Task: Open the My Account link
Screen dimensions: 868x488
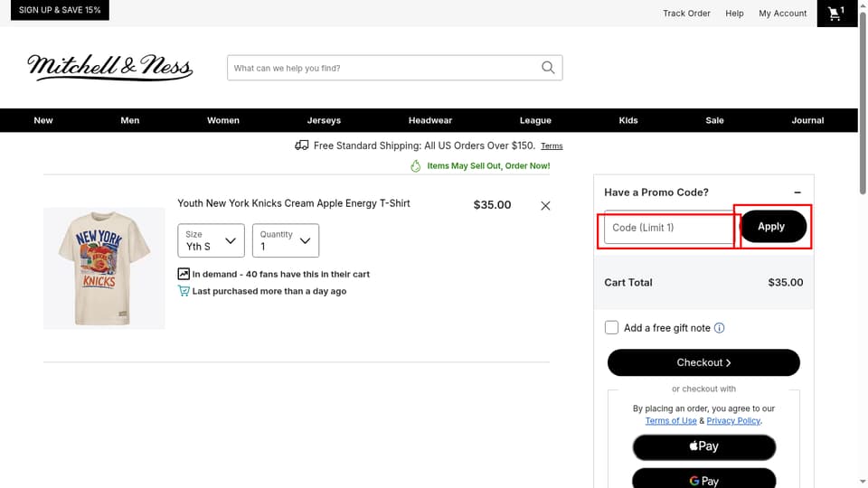Action: pyautogui.click(x=783, y=14)
